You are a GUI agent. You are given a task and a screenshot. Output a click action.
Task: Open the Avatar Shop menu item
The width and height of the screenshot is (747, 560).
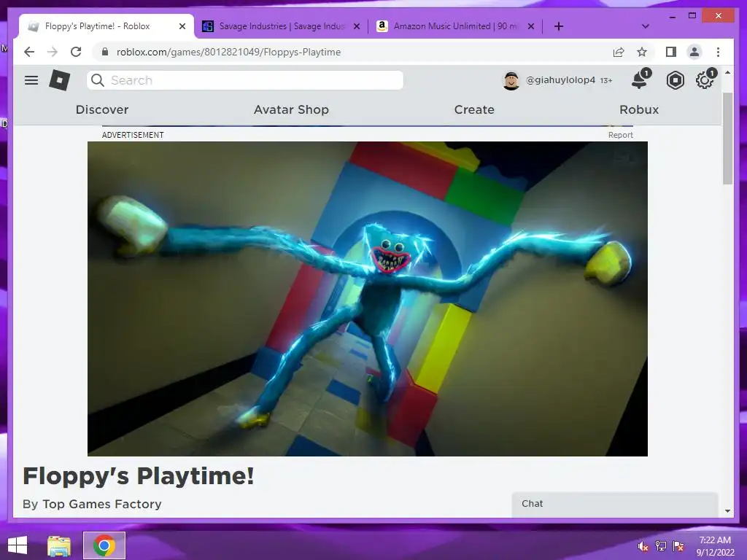click(x=291, y=109)
